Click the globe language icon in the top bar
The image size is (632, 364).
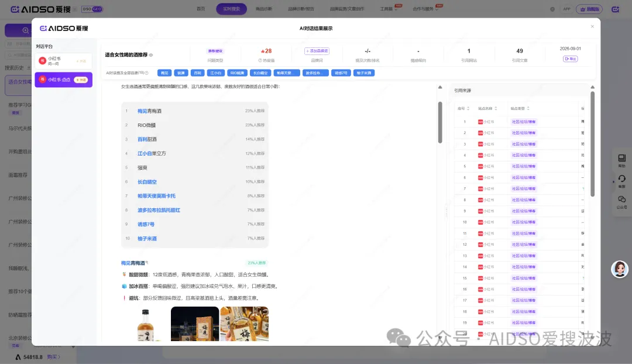click(552, 9)
